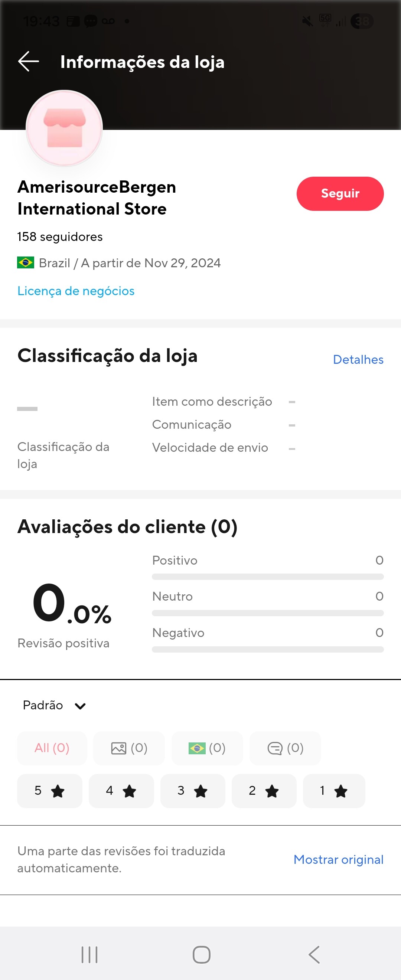
Task: Tap the Positivo review progress bar
Action: click(x=267, y=577)
